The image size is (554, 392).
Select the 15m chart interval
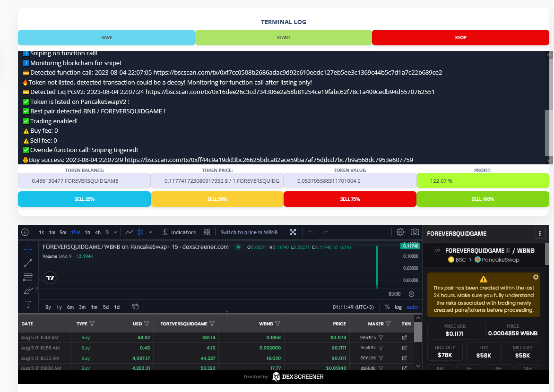[x=76, y=232]
